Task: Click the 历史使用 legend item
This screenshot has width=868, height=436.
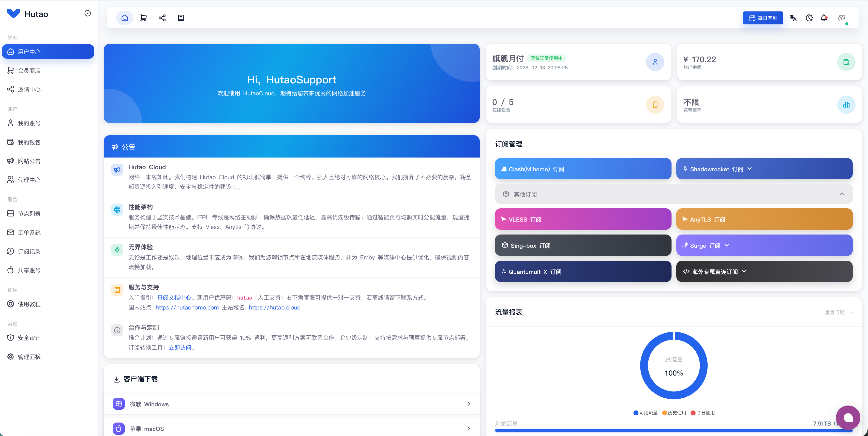Action: click(674, 413)
